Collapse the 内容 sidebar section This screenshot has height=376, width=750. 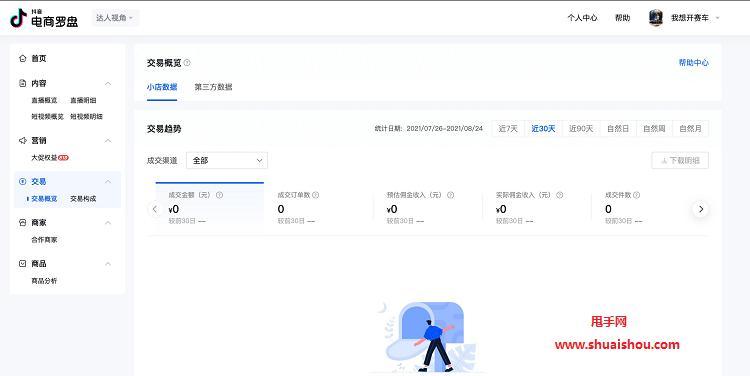pyautogui.click(x=108, y=83)
